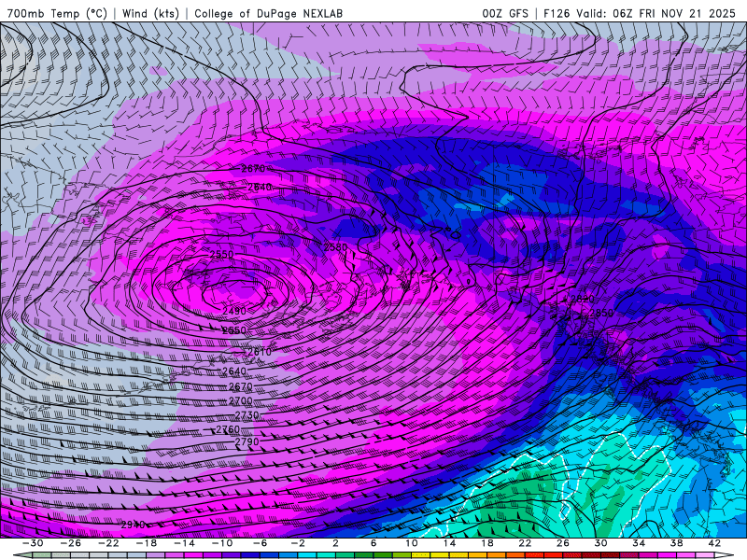Screen dimensions: 747x560
Task: Click the 26 colorbar tick label
Action: coord(563,543)
